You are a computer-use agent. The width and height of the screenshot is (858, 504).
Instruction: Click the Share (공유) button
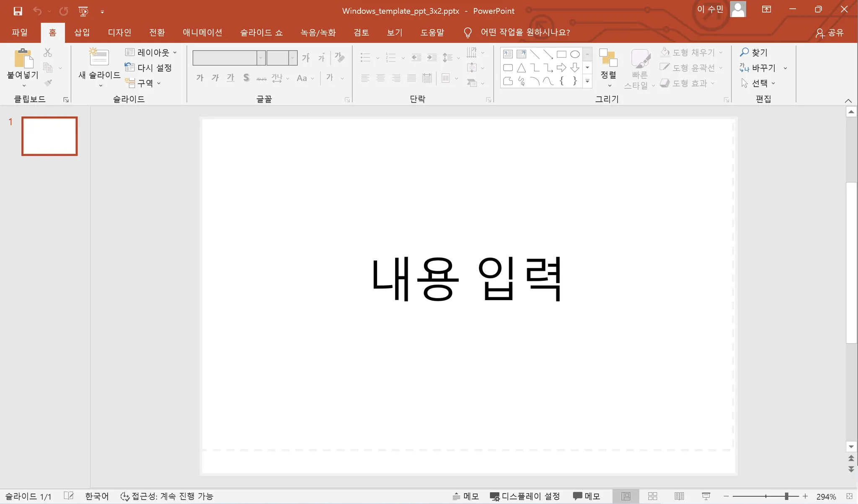(830, 33)
